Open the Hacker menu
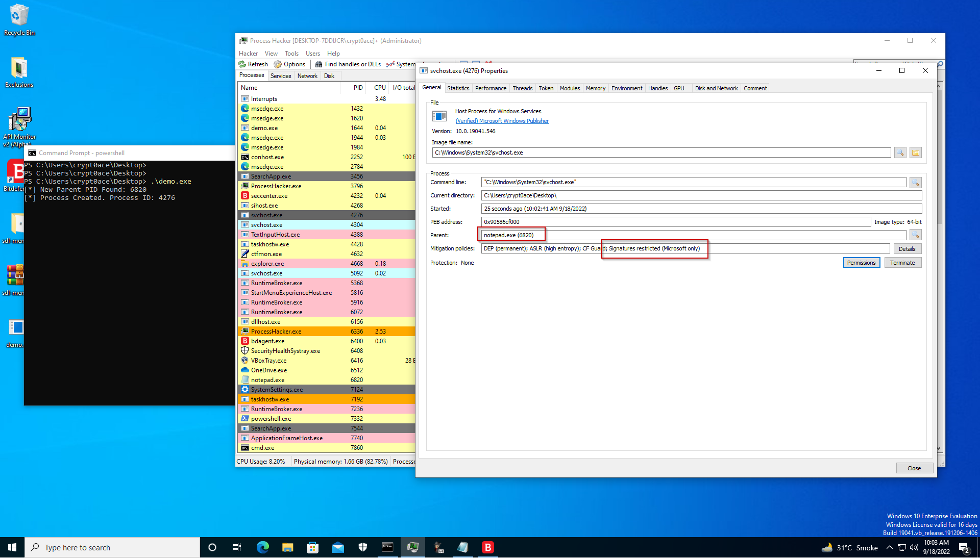980x558 pixels. 248,53
